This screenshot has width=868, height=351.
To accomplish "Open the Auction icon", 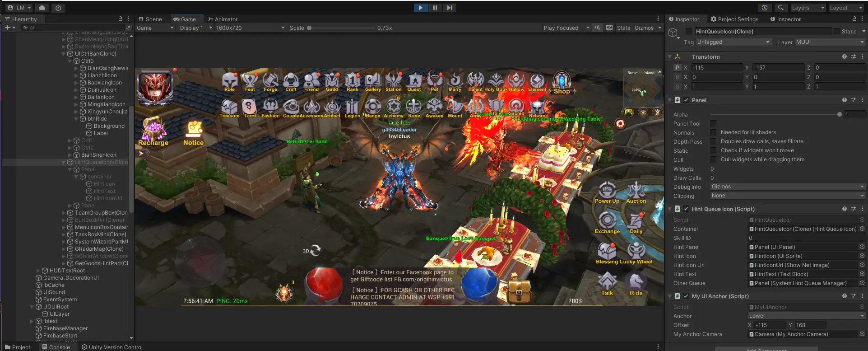I will click(x=636, y=193).
